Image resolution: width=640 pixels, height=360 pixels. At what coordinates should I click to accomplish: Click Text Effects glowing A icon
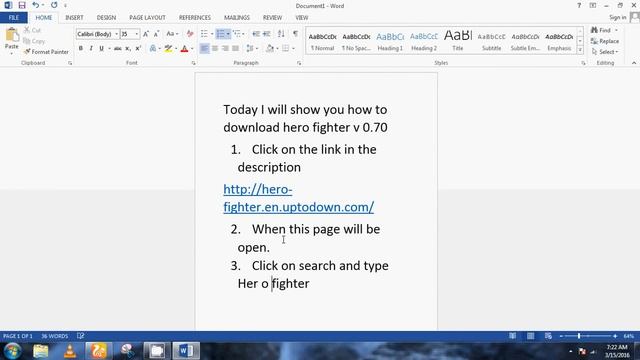click(153, 49)
